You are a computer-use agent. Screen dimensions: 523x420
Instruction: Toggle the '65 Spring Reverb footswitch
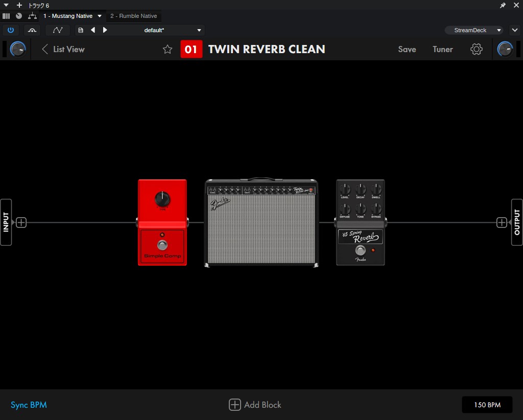tap(361, 250)
